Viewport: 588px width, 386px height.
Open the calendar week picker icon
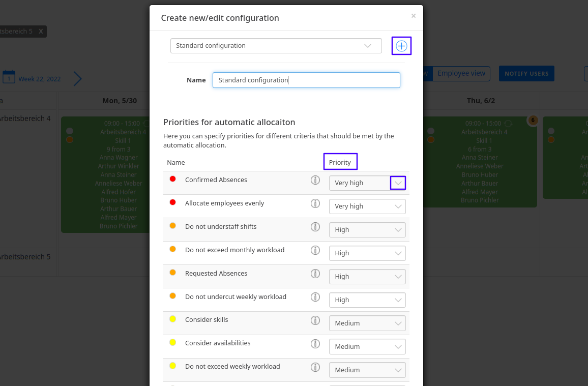tap(9, 77)
